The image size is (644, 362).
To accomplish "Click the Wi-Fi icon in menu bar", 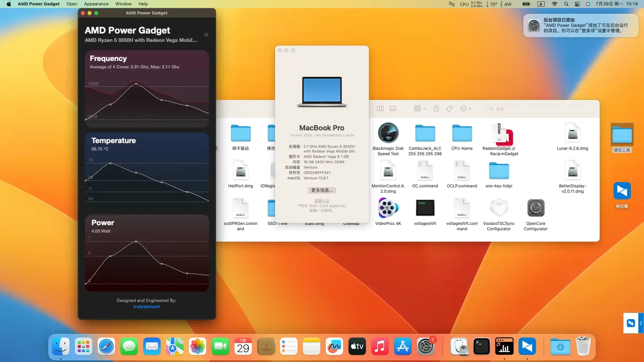I will point(555,4).
